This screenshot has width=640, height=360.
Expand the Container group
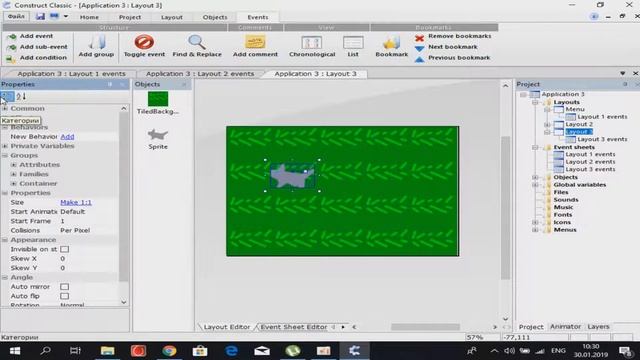coord(14,184)
